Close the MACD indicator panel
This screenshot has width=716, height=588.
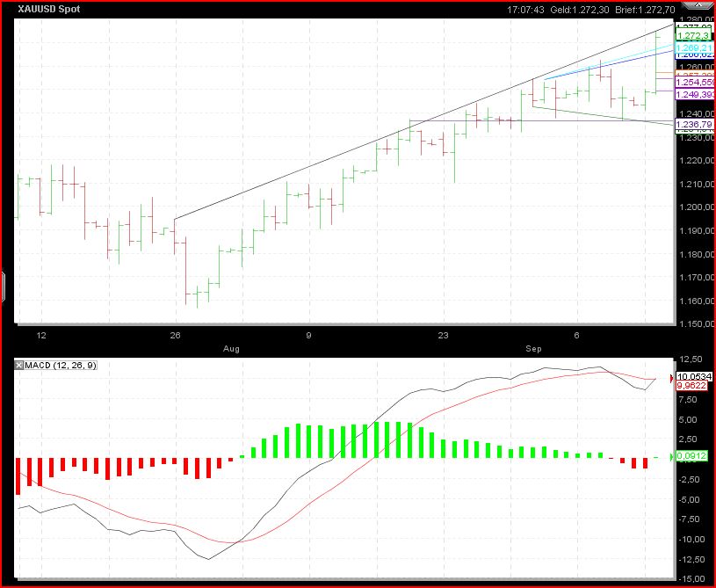click(19, 364)
